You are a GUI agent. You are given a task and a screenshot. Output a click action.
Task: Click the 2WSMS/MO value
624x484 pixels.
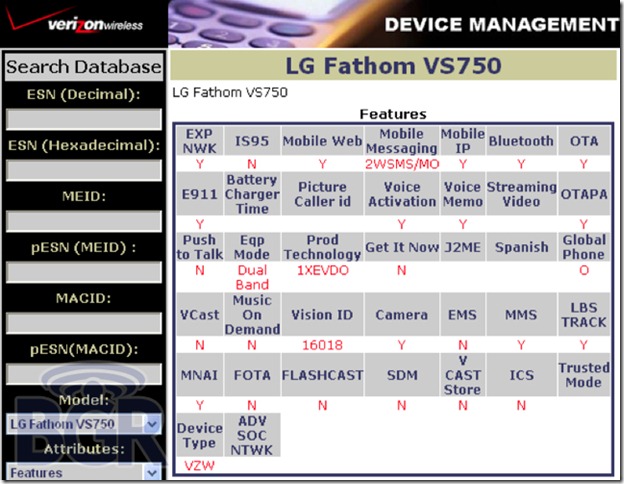pos(402,164)
